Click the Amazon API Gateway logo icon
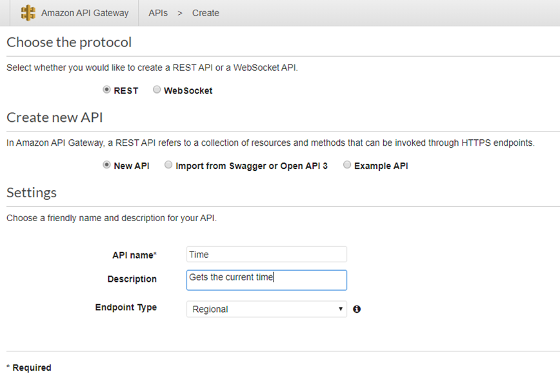Viewport: 560px width, 392px height. point(28,13)
